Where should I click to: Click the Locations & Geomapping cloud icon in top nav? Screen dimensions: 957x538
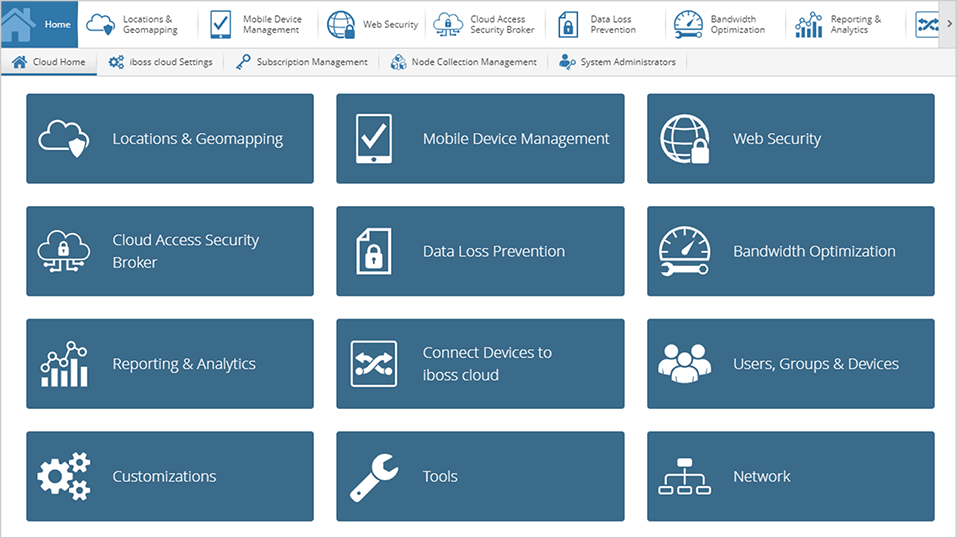click(x=100, y=24)
